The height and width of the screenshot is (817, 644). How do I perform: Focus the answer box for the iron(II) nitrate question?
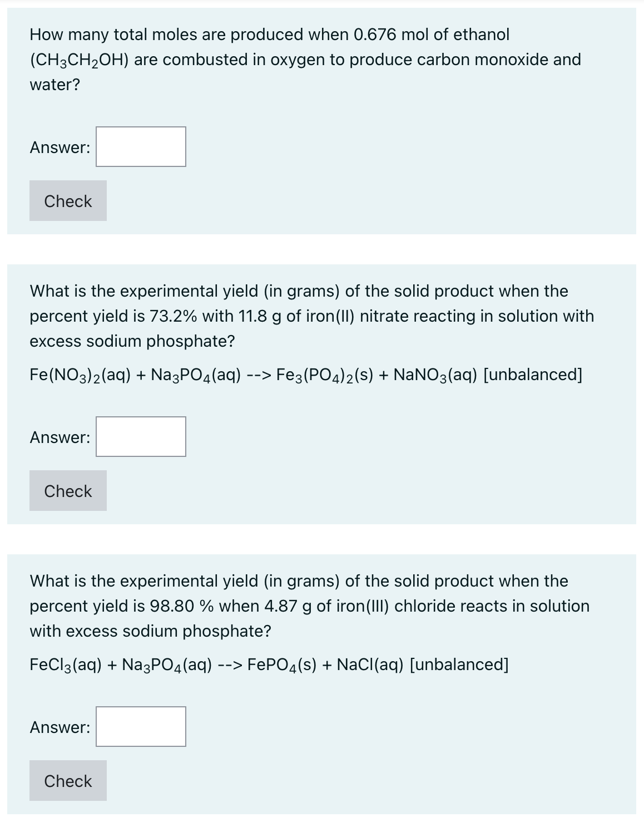tap(141, 437)
